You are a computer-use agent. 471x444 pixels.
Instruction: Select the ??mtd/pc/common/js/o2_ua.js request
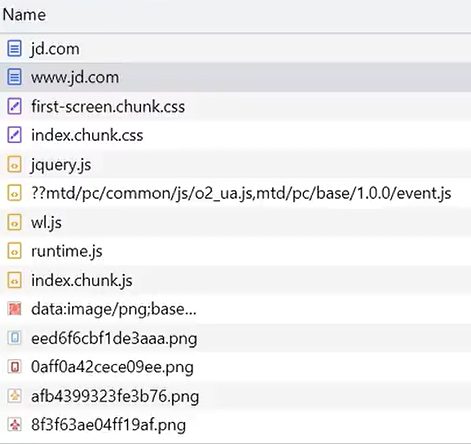(x=235, y=193)
